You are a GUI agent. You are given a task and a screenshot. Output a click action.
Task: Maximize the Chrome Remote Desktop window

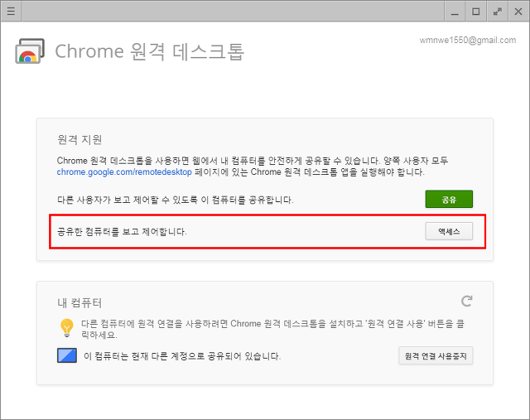(476, 12)
